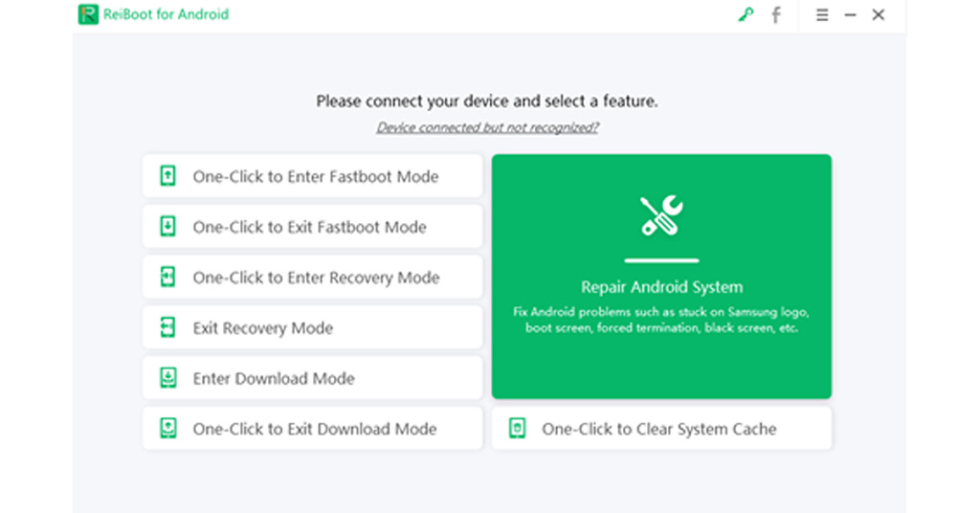The image size is (980, 513).
Task: Select One-Click to Enter Fastboot Mode
Action: (x=315, y=177)
